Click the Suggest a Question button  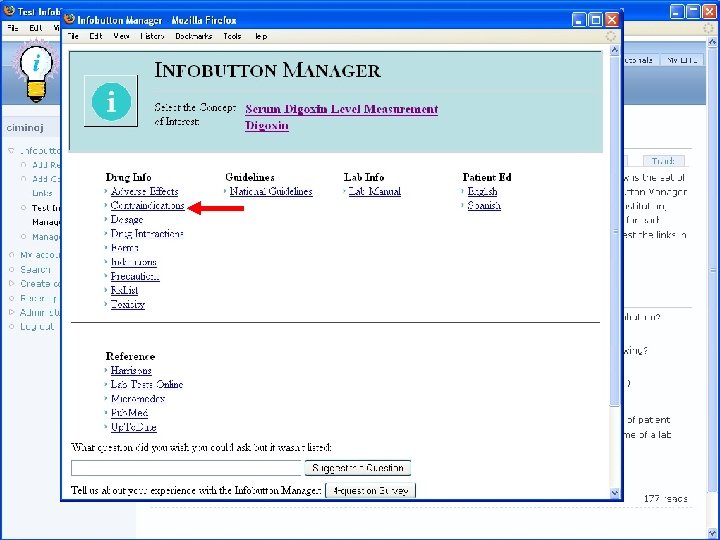(358, 468)
